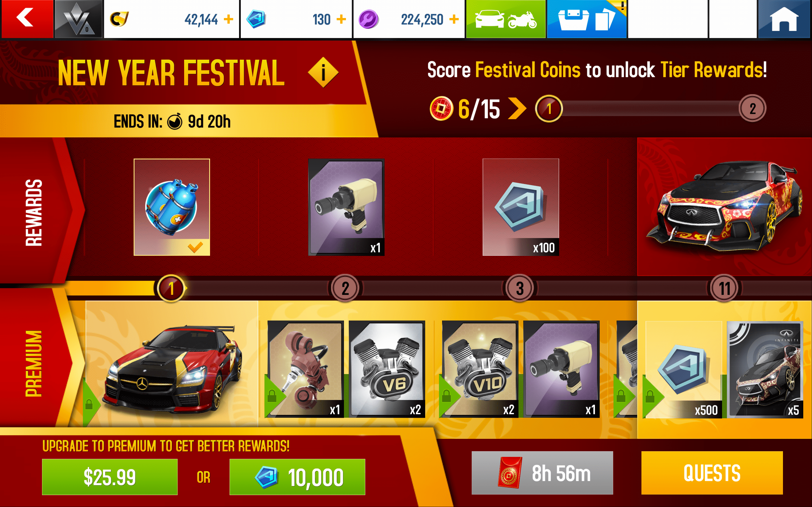
Task: Buy premium for $25.99
Action: tap(110, 477)
